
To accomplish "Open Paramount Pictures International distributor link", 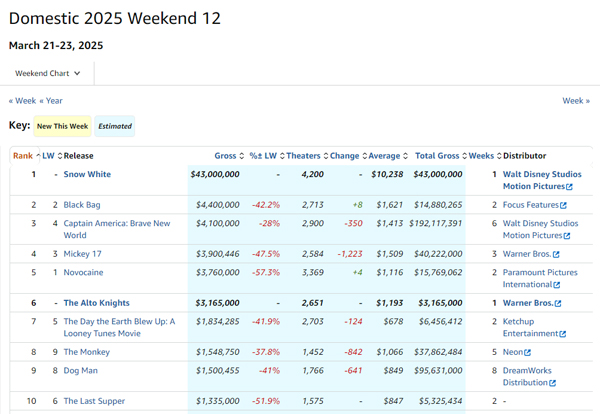I will pyautogui.click(x=540, y=278).
